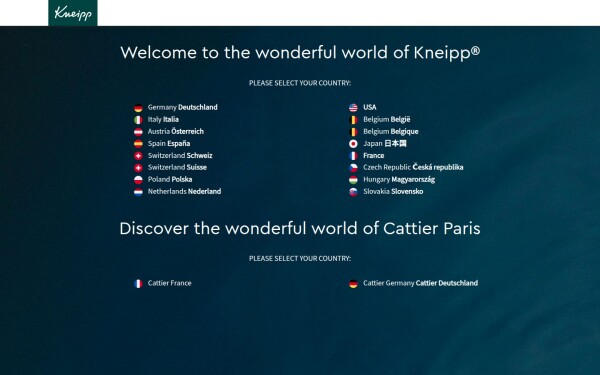Viewport: 600px width, 375px height.
Task: Choose Switzerland Schweiz link
Action: click(180, 155)
